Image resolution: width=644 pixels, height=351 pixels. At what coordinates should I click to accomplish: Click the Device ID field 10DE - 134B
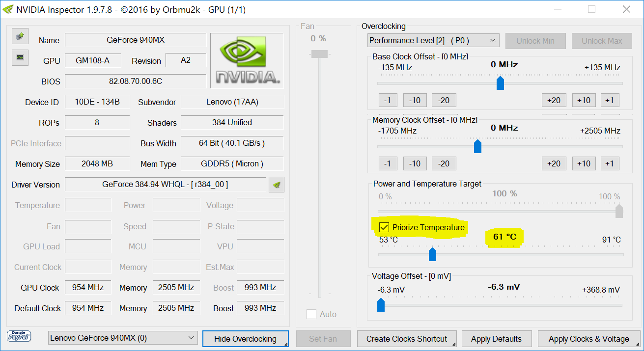97,102
